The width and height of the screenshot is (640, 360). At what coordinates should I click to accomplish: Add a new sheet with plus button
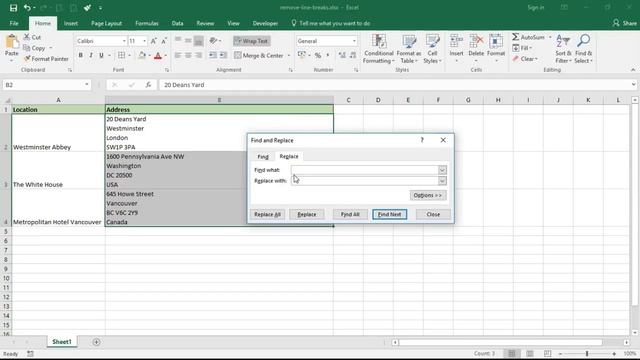click(96, 342)
